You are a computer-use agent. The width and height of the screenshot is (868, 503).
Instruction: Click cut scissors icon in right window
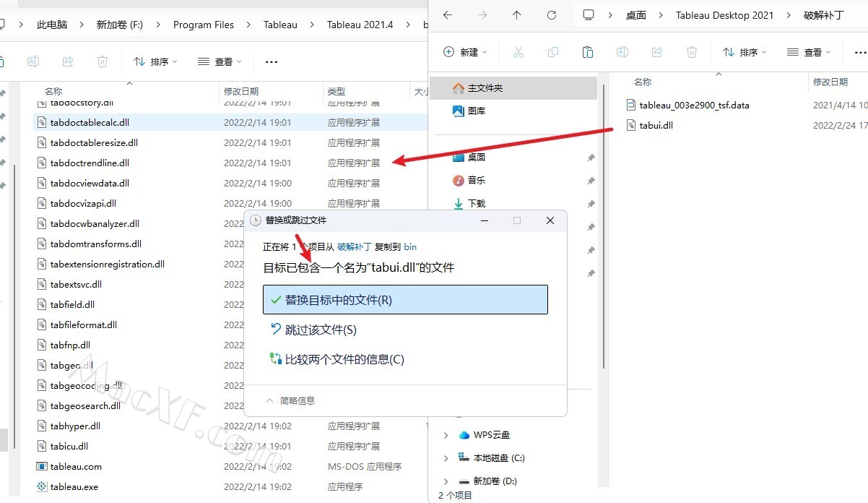[x=518, y=52]
